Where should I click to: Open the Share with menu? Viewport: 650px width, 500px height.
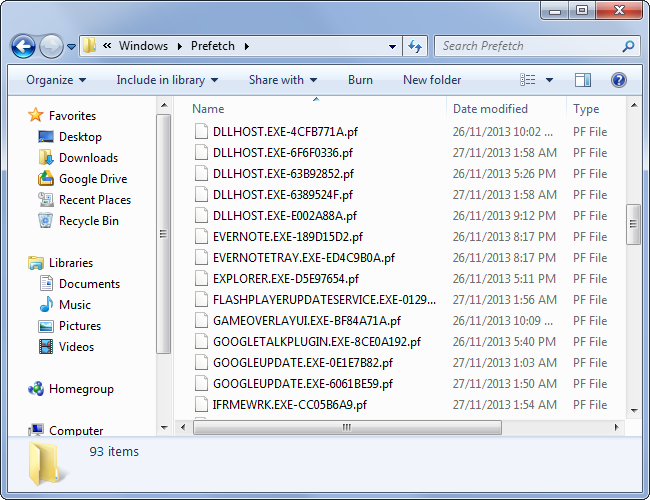[x=283, y=80]
